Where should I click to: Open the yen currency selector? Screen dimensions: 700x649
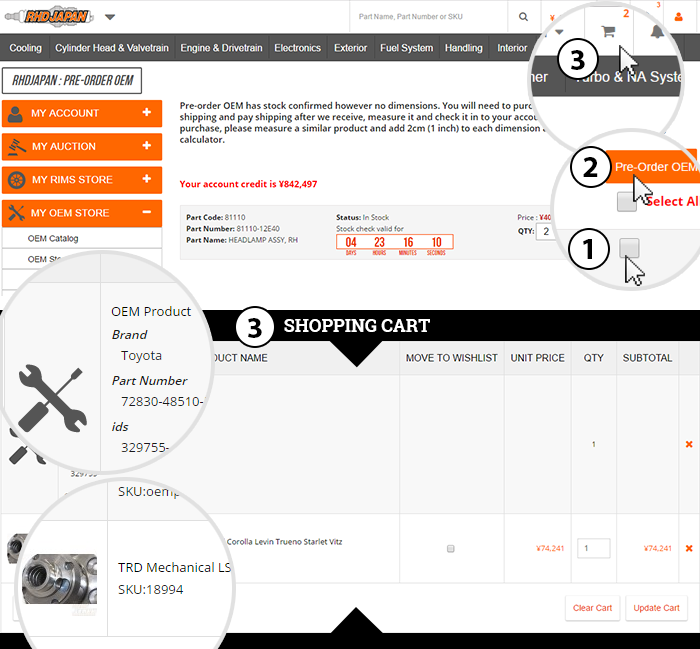pos(552,18)
